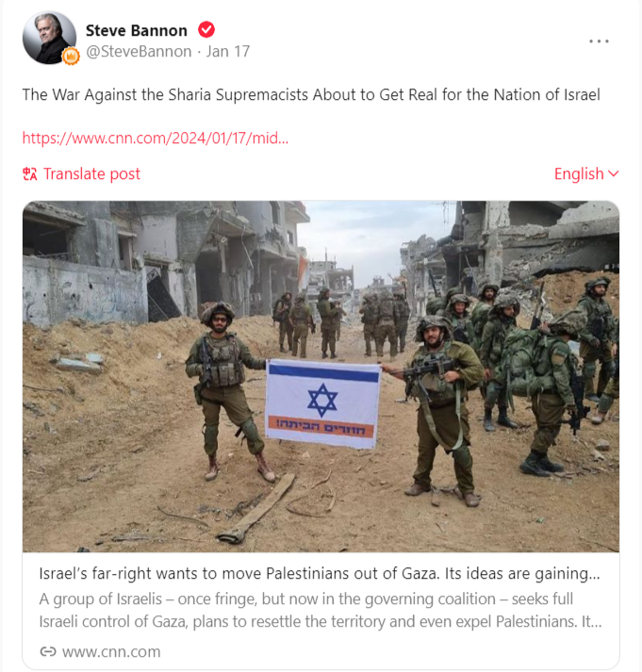Click the Jan 17 post date
This screenshot has width=642, height=672.
228,52
